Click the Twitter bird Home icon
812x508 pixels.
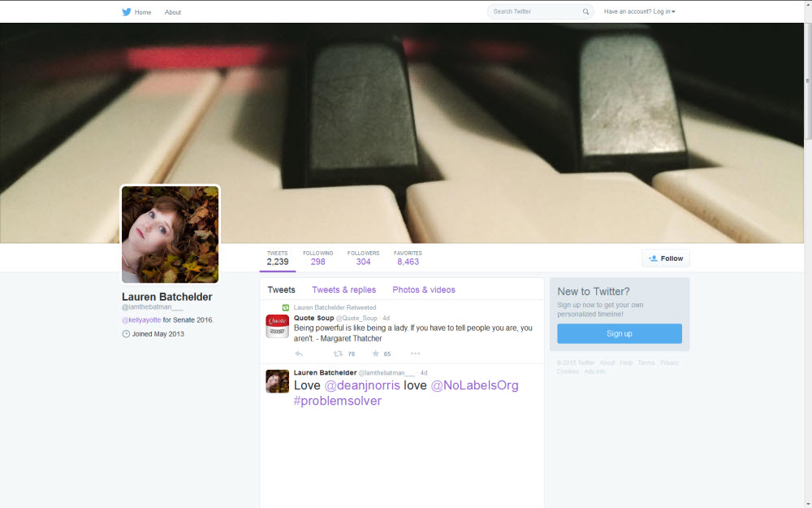tap(127, 12)
